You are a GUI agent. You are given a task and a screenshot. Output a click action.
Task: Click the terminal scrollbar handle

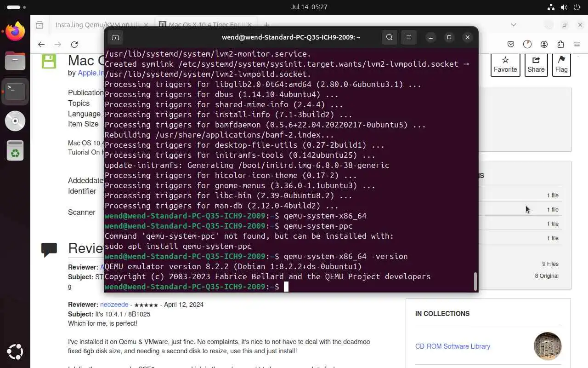(475, 281)
